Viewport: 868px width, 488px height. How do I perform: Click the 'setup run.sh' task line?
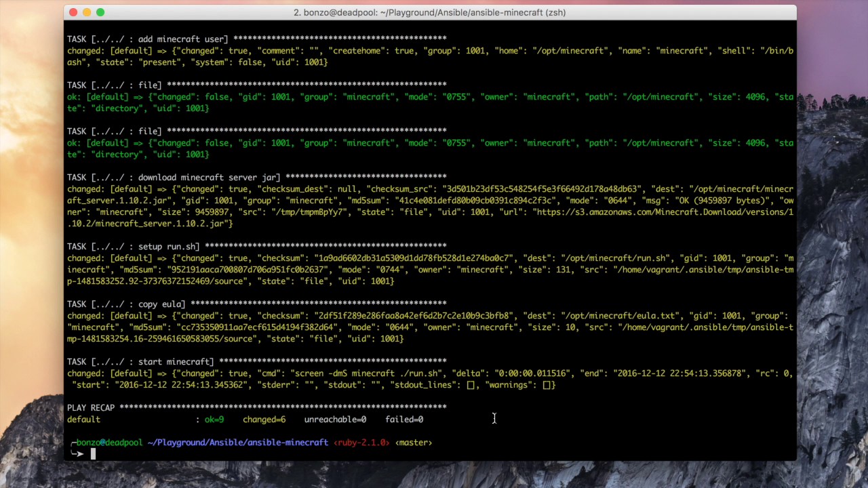pyautogui.click(x=256, y=247)
